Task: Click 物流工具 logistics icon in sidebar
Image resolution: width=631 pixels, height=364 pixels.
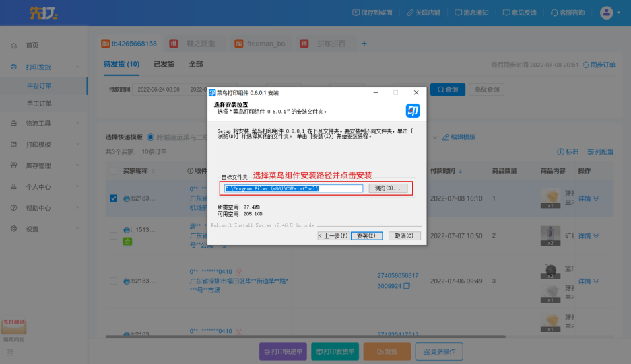Action: pyautogui.click(x=13, y=124)
